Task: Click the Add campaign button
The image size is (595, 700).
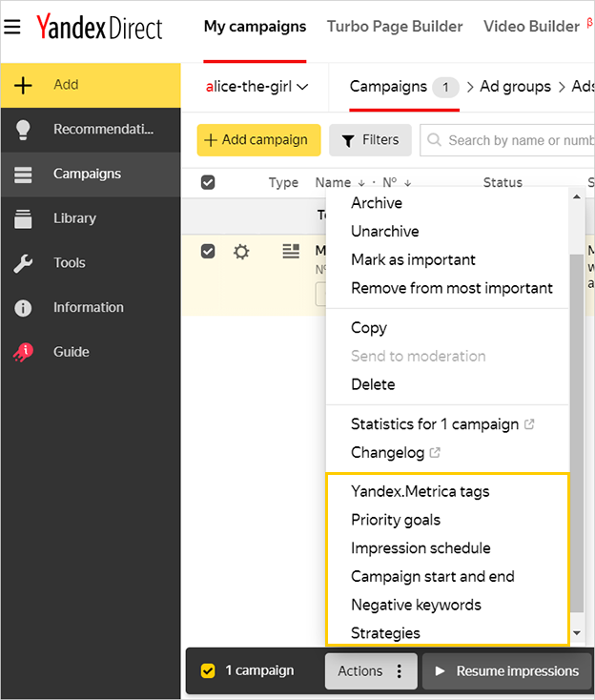Action: coord(259,140)
